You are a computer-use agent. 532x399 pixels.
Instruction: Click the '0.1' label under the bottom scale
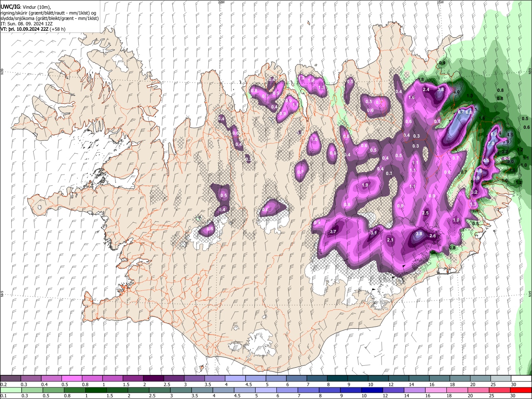(3, 396)
